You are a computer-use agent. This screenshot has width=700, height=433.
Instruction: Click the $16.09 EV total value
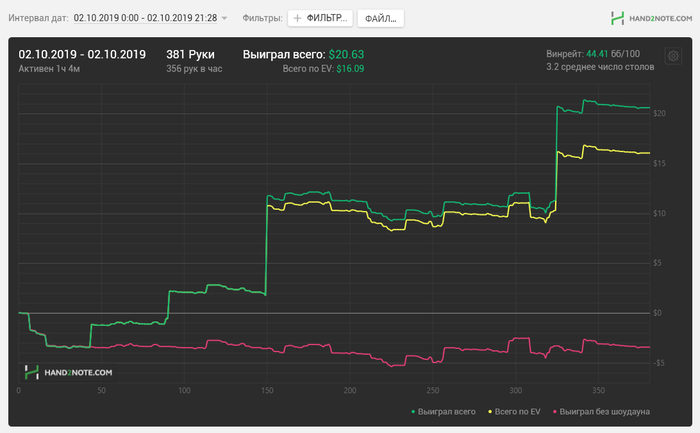(x=350, y=69)
